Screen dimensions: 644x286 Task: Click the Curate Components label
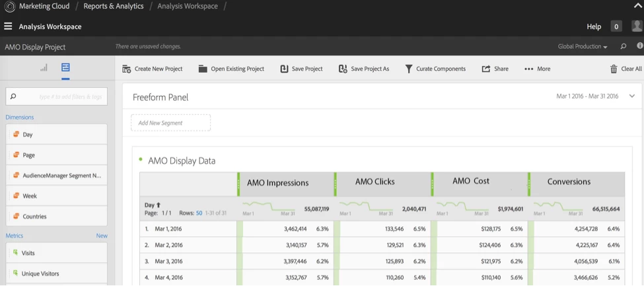pos(441,69)
